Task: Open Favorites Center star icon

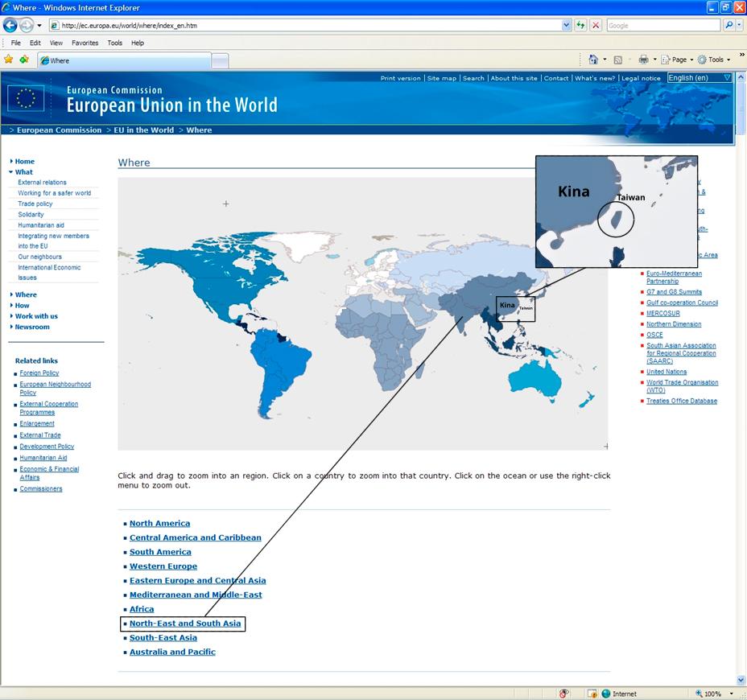Action: tap(9, 60)
